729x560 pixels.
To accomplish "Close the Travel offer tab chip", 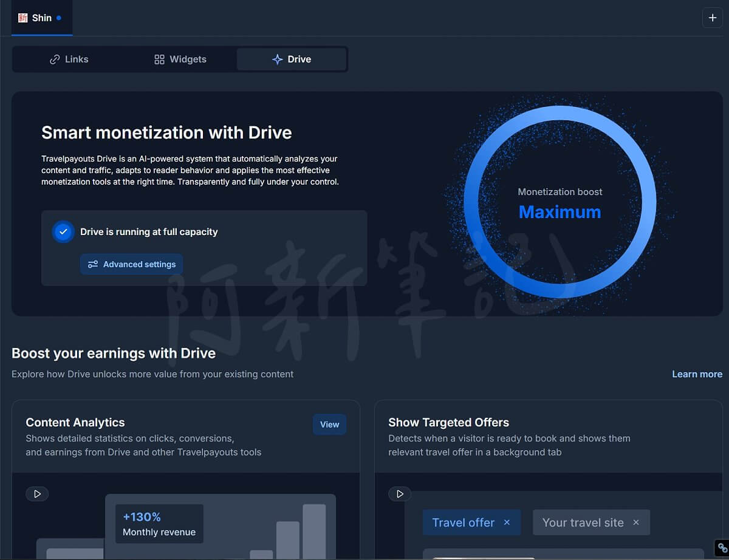I will pyautogui.click(x=507, y=522).
